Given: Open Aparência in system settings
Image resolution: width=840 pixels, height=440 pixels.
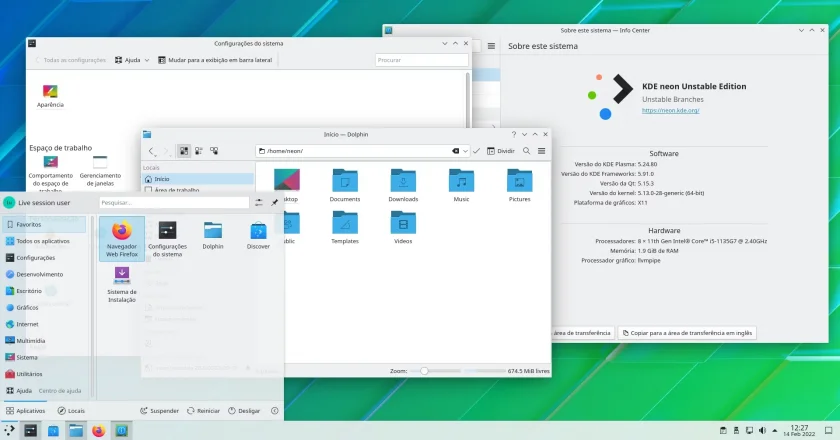Looking at the screenshot, I should (x=50, y=96).
